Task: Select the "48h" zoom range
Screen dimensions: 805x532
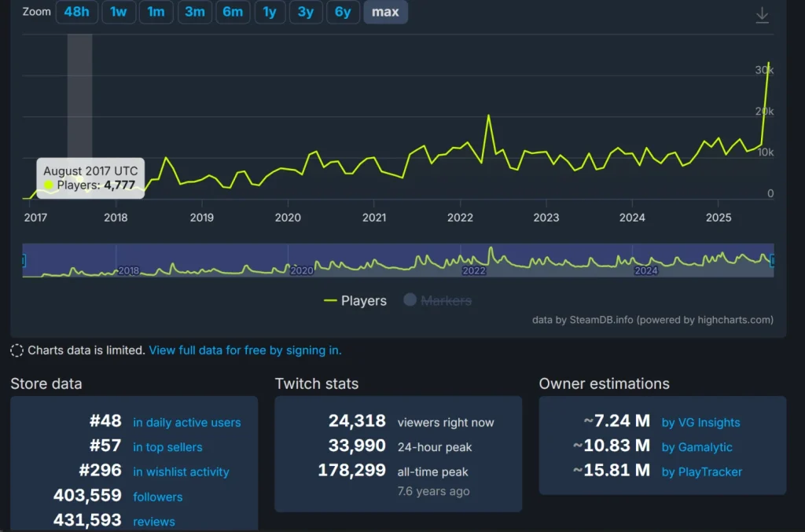Action: [x=76, y=12]
